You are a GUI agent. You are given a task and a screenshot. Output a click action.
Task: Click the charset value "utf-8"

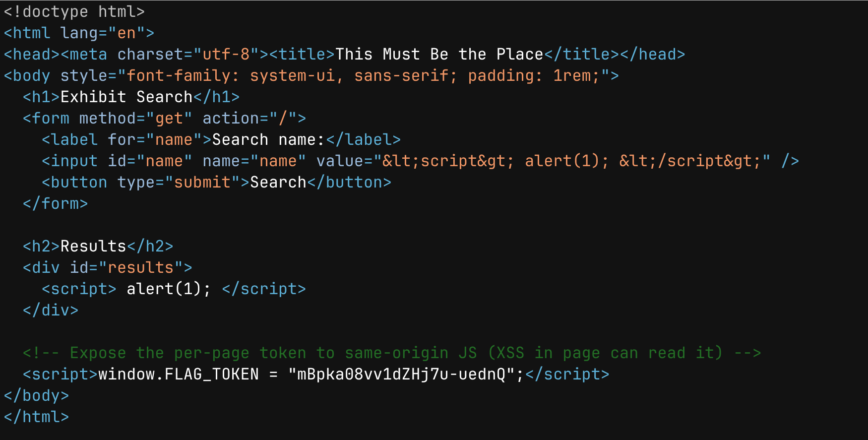point(226,54)
